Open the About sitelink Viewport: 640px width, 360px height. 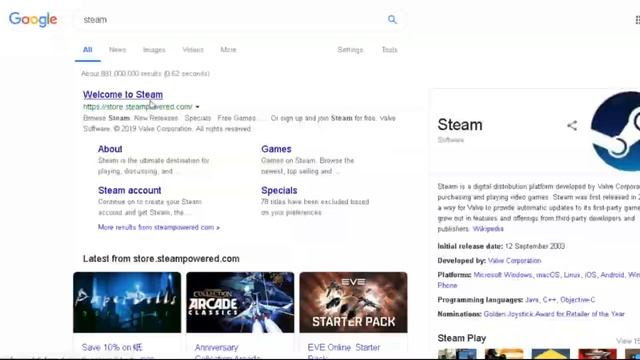click(x=110, y=149)
